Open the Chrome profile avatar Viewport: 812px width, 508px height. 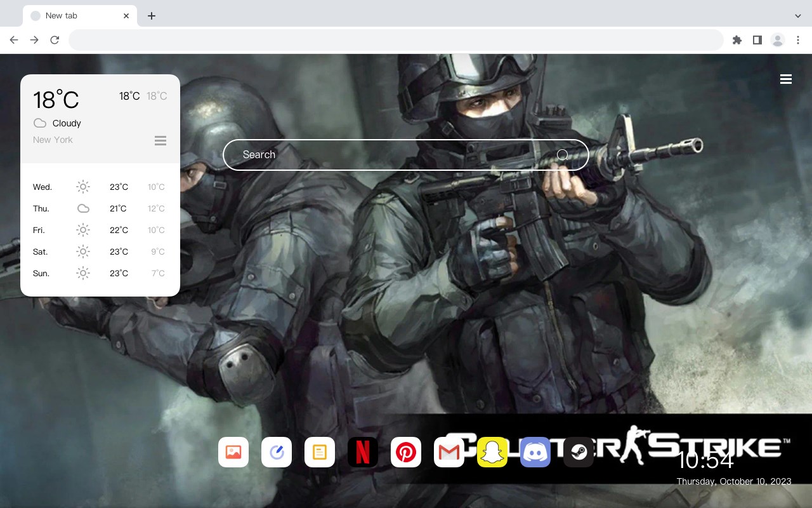778,40
